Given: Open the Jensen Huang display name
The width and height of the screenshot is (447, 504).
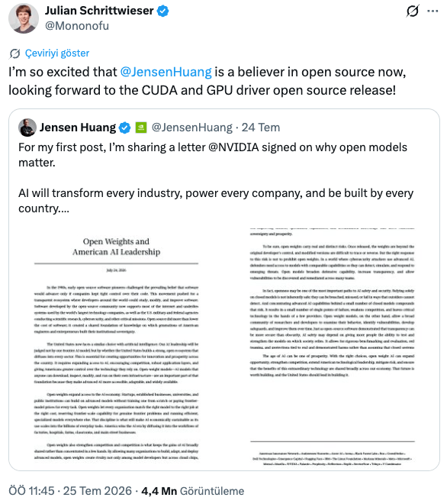Looking at the screenshot, I should pyautogui.click(x=78, y=128).
